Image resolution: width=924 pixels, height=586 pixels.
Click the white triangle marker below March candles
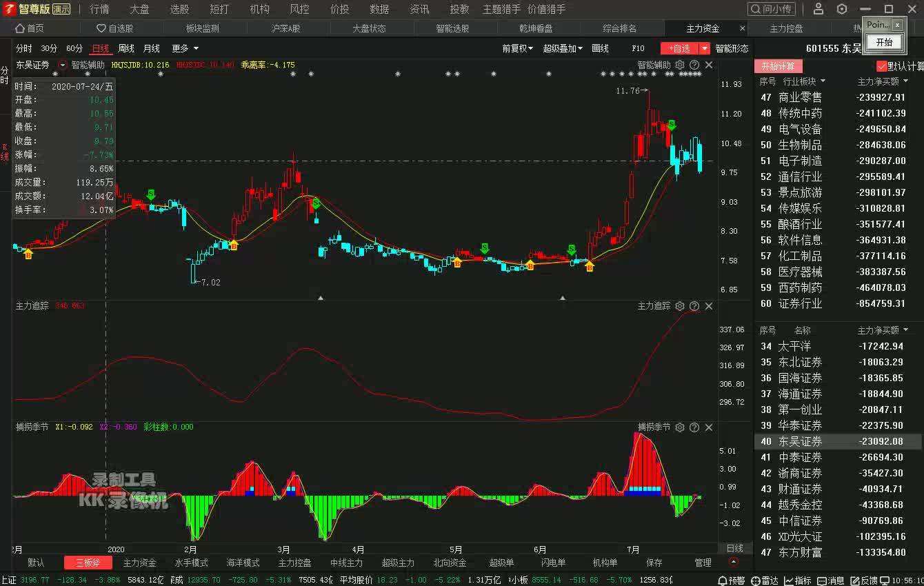(x=321, y=298)
